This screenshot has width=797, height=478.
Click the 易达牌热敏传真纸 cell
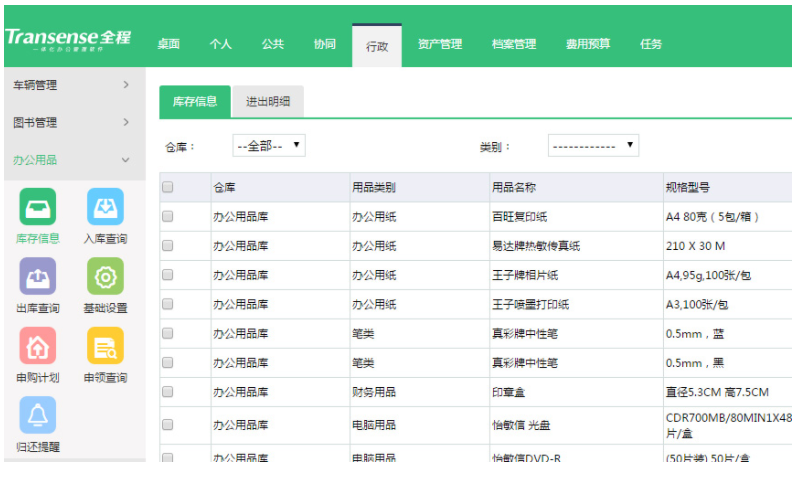point(576,246)
